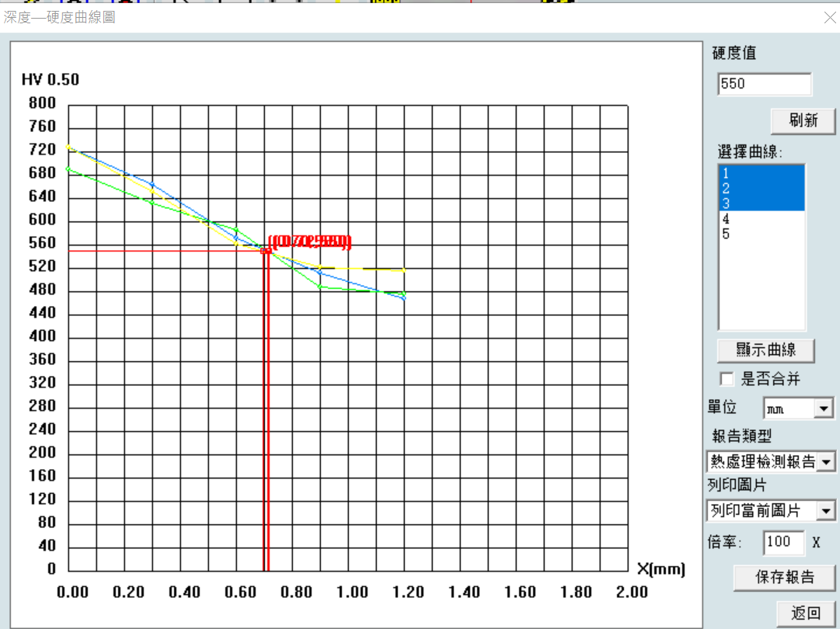Viewport: 840px width, 629px height.
Task: Choose curve 4 in the curve list
Action: point(761,219)
